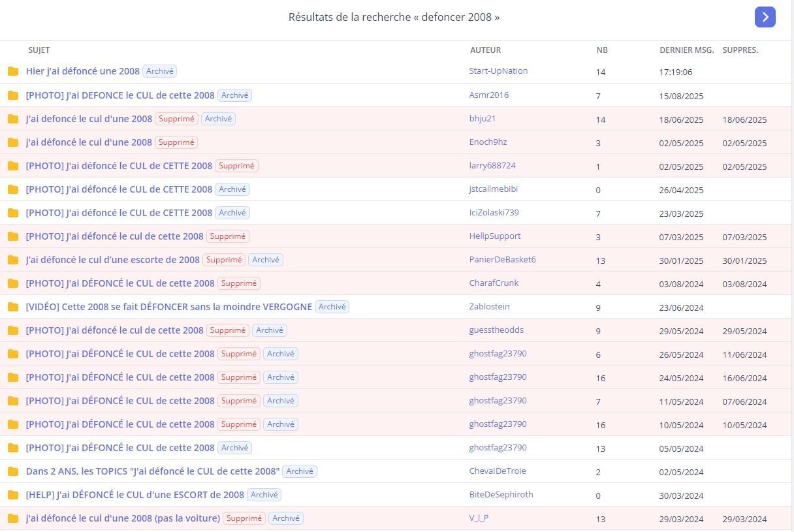Screen dimensions: 794x532
Task: Click the SUPPRES. column header
Action: click(x=740, y=50)
